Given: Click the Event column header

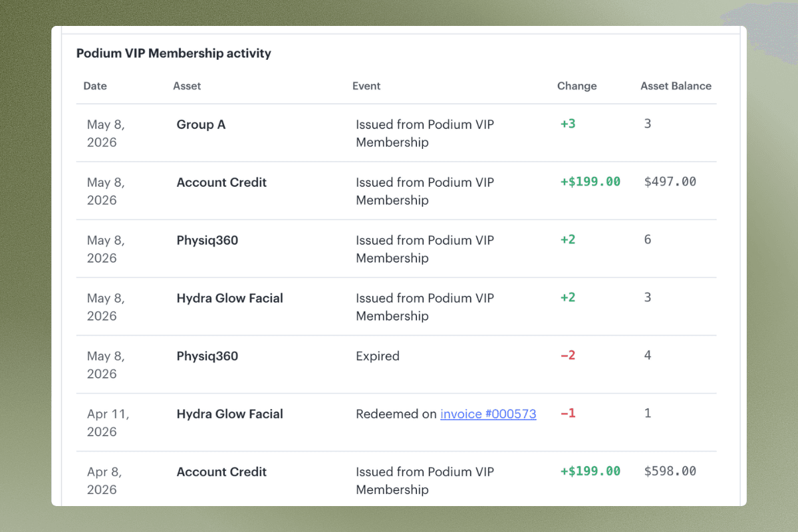Looking at the screenshot, I should click(366, 86).
